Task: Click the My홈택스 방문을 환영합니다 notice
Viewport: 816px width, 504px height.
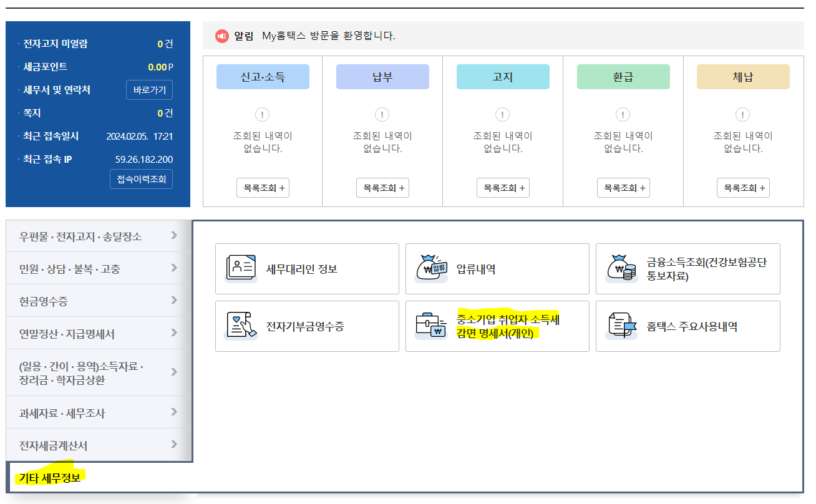Action: coord(328,36)
